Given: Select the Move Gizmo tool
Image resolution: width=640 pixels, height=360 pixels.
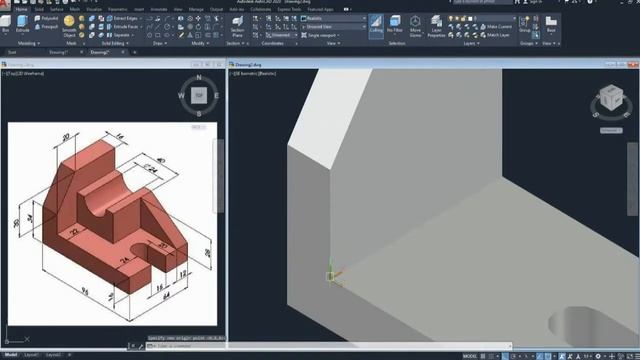Looking at the screenshot, I should click(415, 27).
